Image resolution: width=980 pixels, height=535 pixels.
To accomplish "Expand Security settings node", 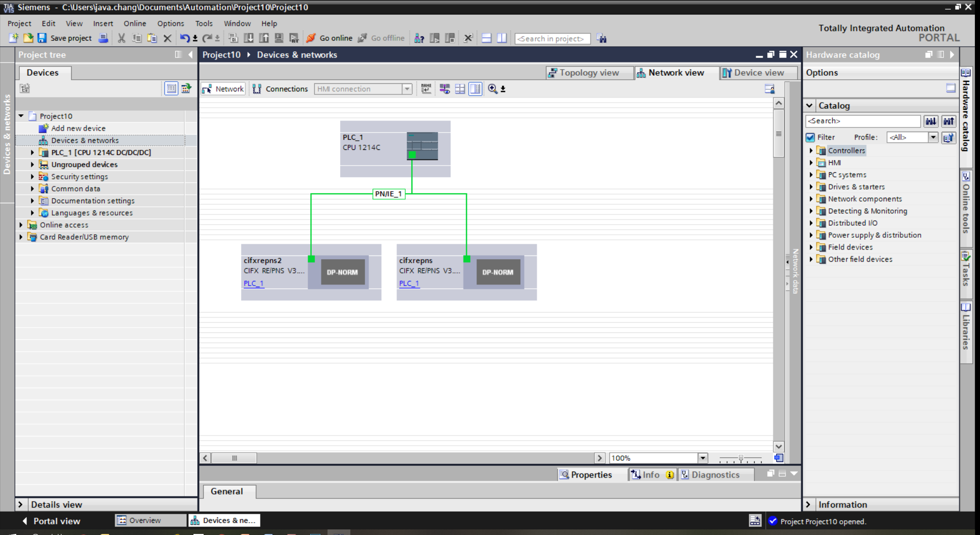I will tap(32, 177).
